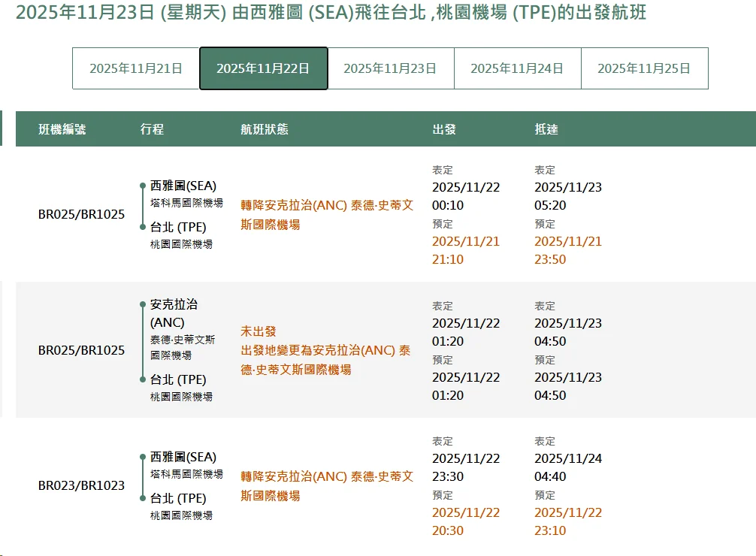Click scheduled departure time 00:10
756x556 pixels.
[448, 205]
